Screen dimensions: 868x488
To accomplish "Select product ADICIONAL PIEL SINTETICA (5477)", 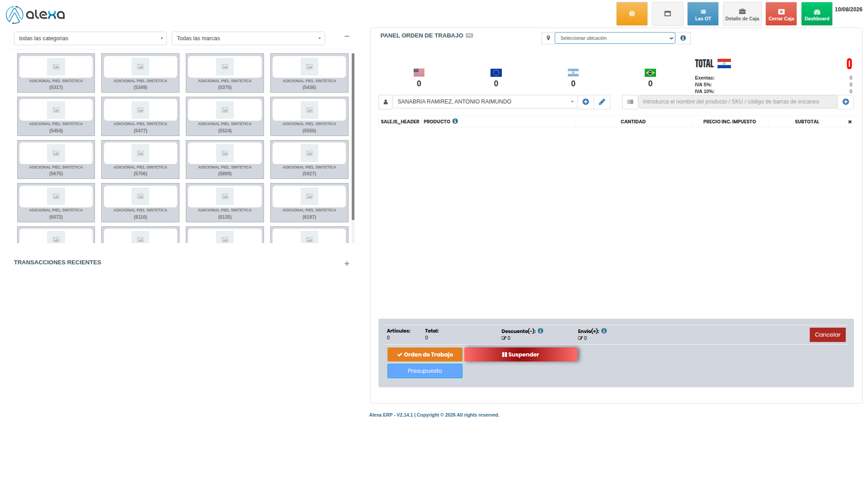I will click(x=140, y=116).
